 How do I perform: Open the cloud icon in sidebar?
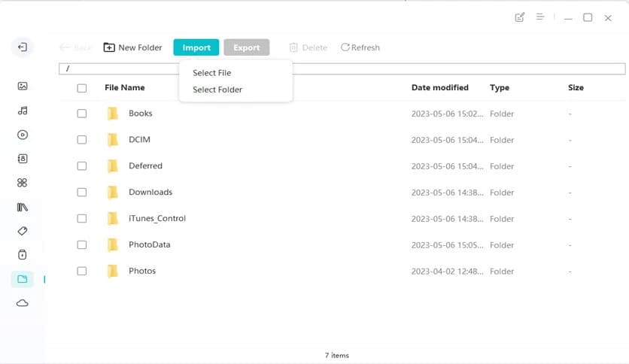coord(23,303)
